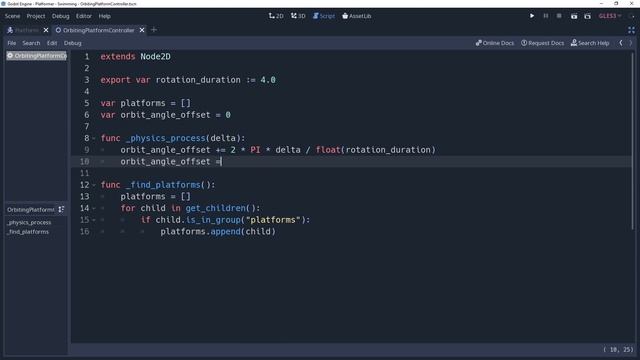Open the script Search menu

tap(31, 43)
